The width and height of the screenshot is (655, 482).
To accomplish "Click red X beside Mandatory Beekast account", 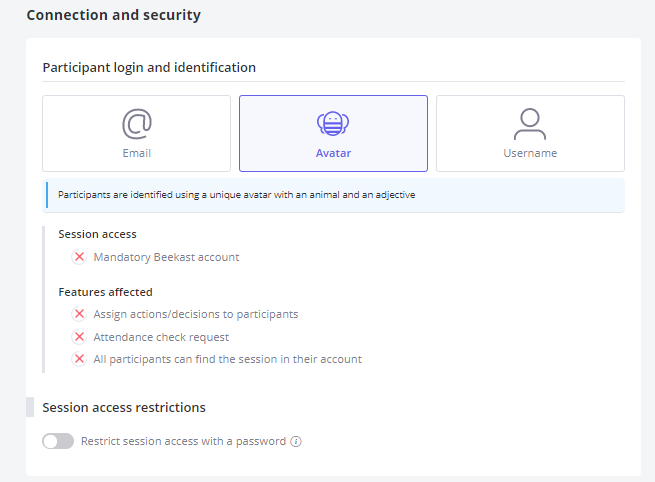I will point(79,257).
